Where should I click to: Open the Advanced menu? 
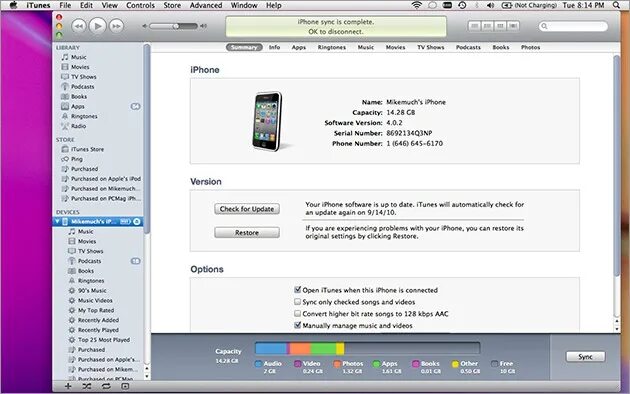pos(206,5)
